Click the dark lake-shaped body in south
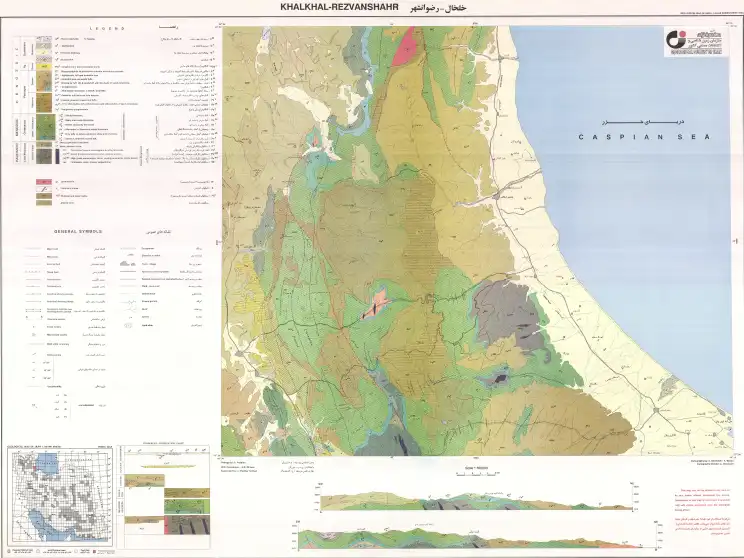The image size is (744, 558). point(499,379)
